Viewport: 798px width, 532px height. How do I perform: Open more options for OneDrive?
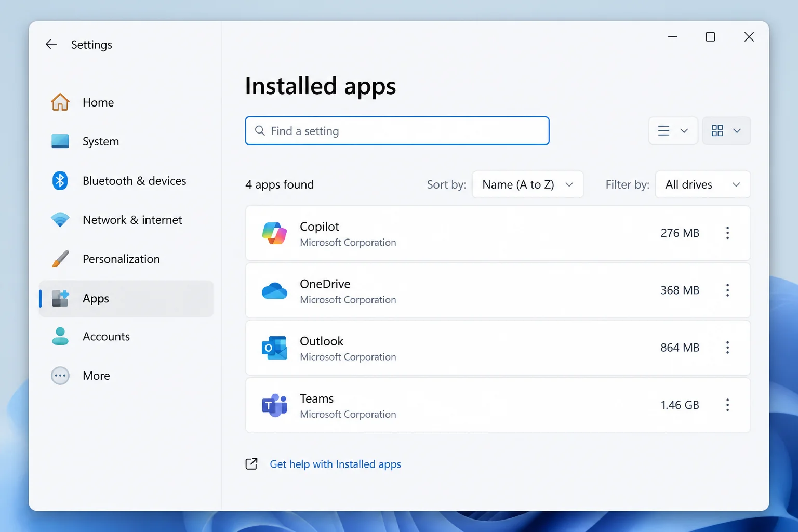pyautogui.click(x=727, y=290)
